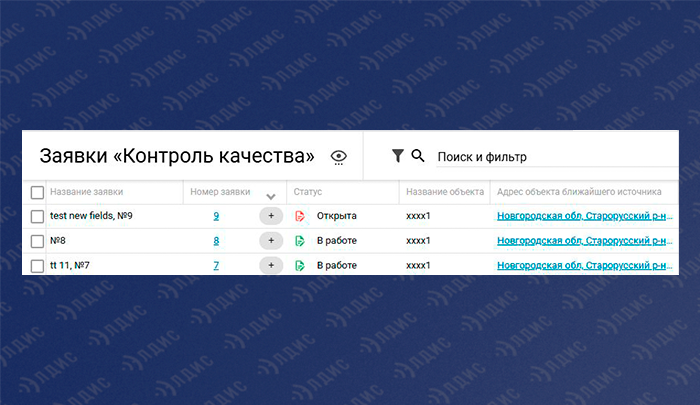Expand row 8 with plus button
The width and height of the screenshot is (700, 405).
click(271, 241)
